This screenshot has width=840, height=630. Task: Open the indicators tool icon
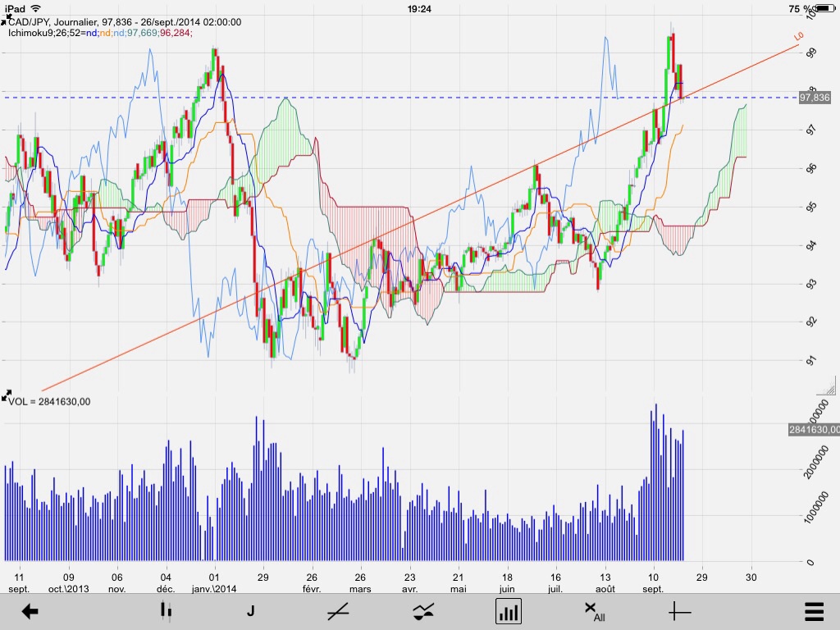pyautogui.click(x=423, y=611)
